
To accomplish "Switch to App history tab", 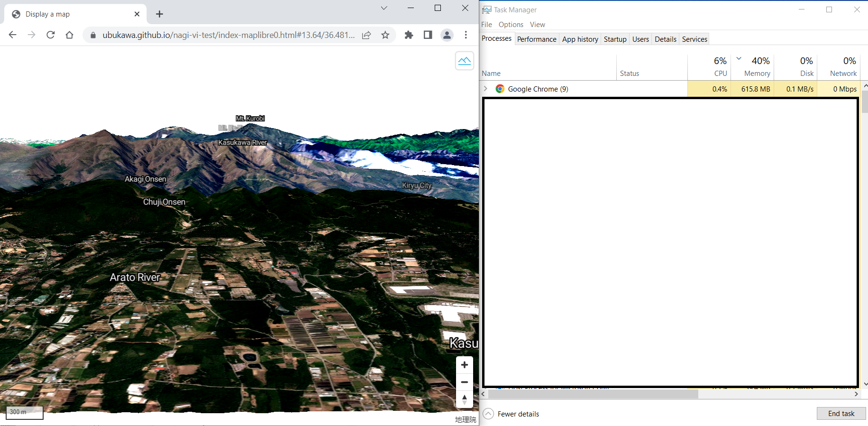I will tap(580, 39).
